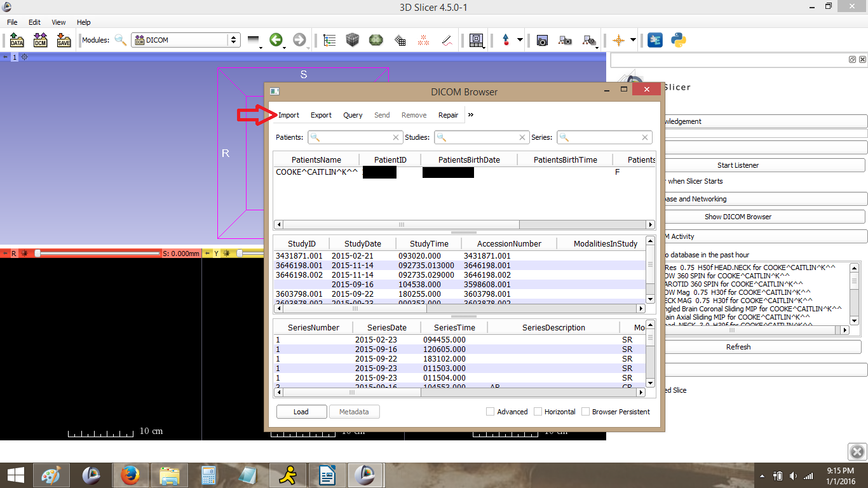Screen dimensions: 868x488
Task: Enable the Browser Persistent checkbox
Action: pos(585,412)
